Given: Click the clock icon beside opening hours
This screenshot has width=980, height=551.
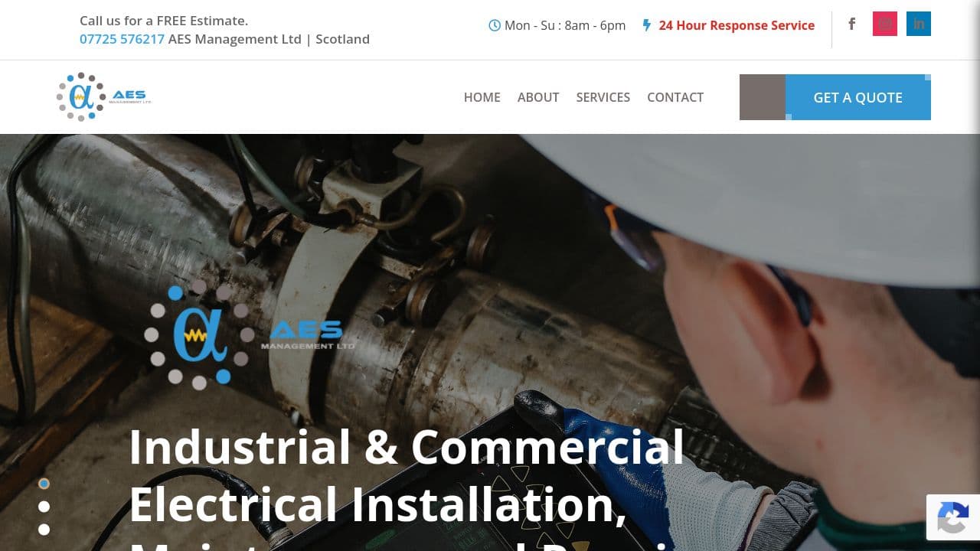Looking at the screenshot, I should (x=495, y=25).
